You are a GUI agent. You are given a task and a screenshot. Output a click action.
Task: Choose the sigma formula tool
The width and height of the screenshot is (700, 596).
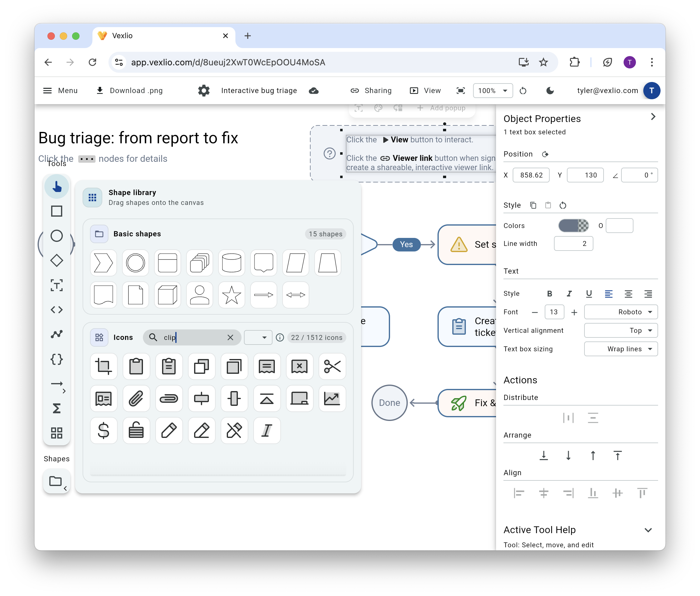(56, 409)
